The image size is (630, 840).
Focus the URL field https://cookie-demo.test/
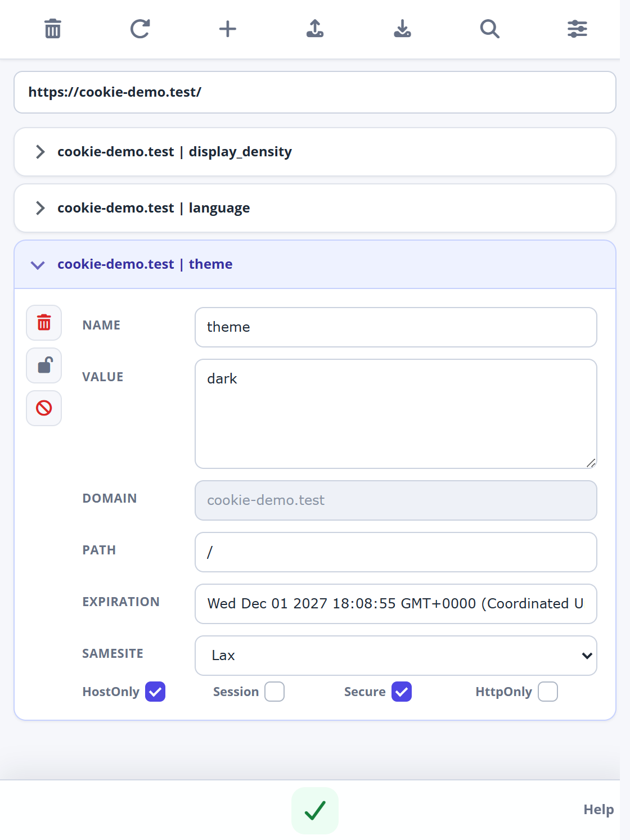point(315,92)
